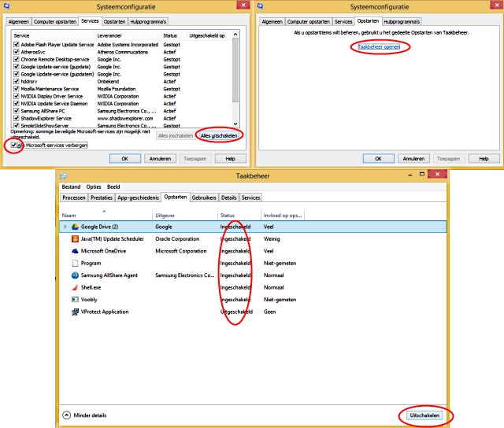This screenshot has width=504, height=428.
Task: Click Minder details text in Taakbeheer
Action: click(x=90, y=415)
